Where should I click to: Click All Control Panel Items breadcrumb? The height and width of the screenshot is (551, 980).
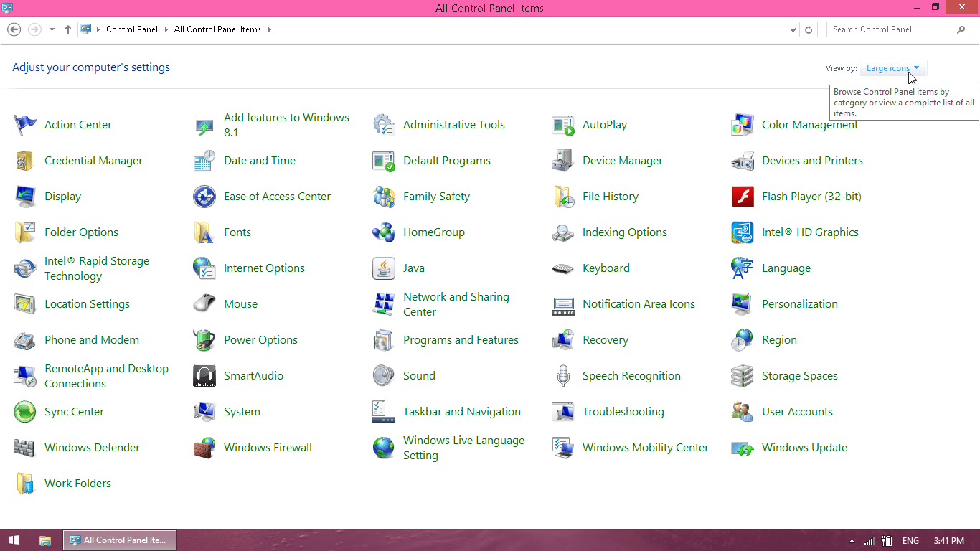(217, 29)
